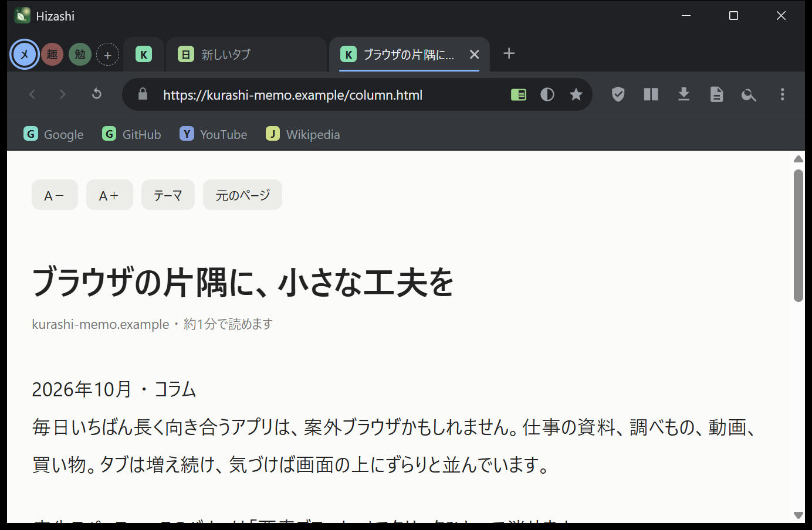Open the browser three-dot menu
The image size is (812, 530).
(783, 94)
